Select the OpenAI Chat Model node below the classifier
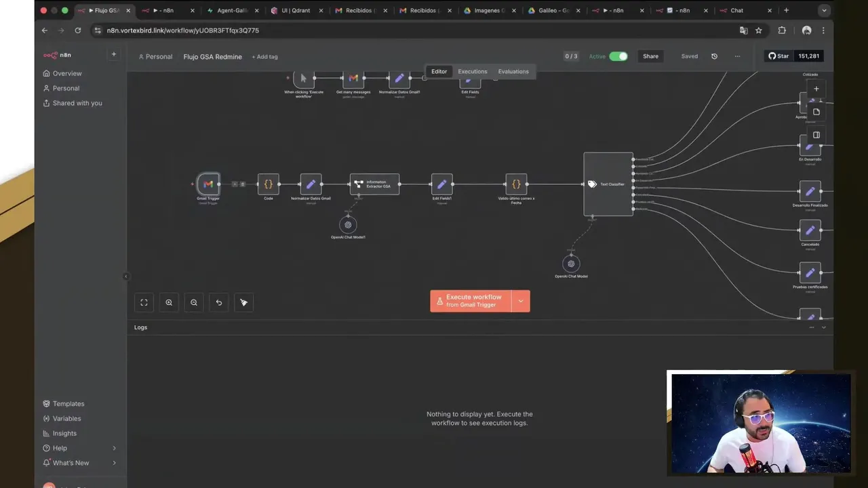868x488 pixels. pyautogui.click(x=571, y=264)
